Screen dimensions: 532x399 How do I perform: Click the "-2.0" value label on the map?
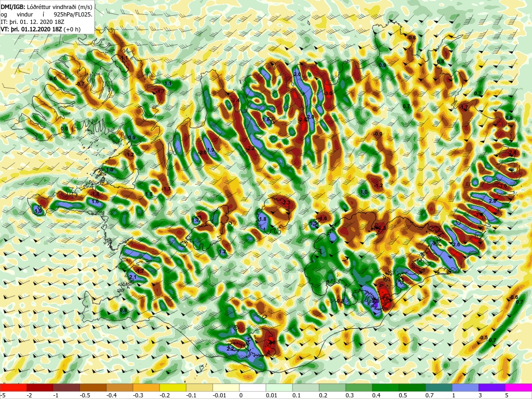pyautogui.click(x=203, y=153)
